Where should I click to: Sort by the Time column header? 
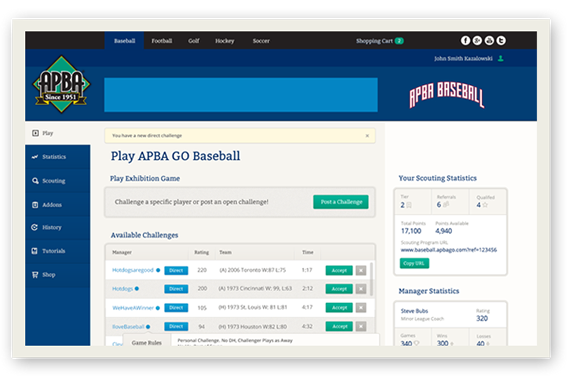point(308,252)
